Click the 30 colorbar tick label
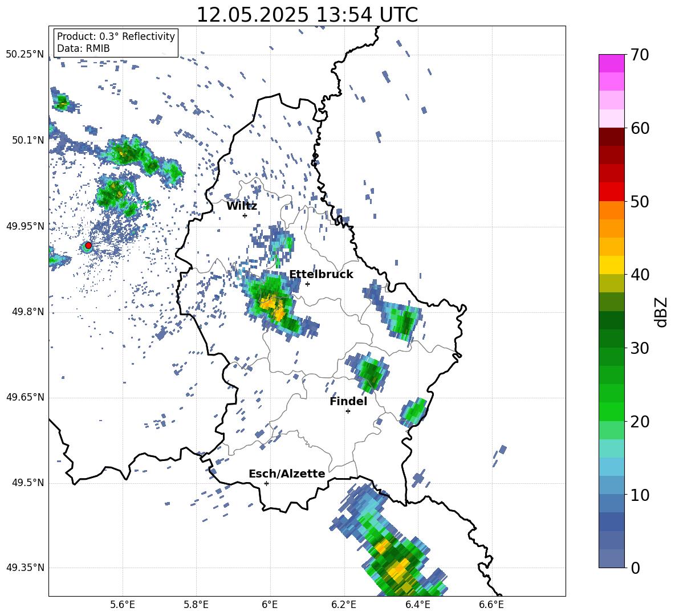Viewport: 675px width, 616px height. tap(639, 348)
